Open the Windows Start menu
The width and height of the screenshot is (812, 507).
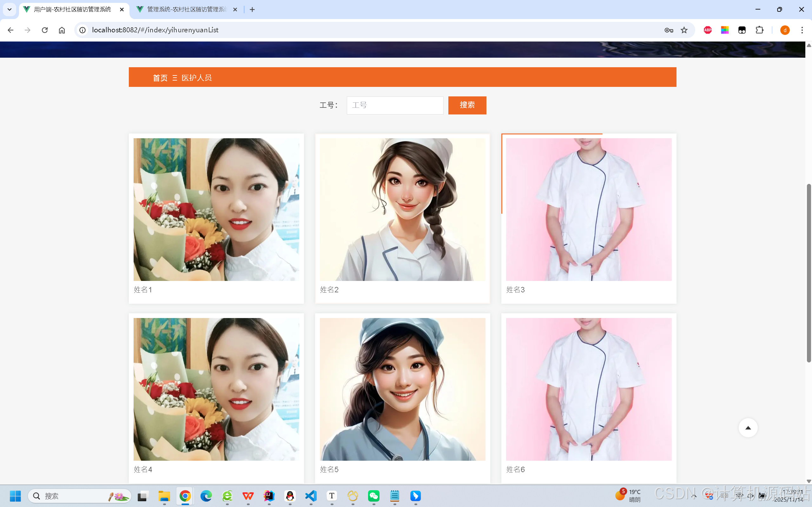(15, 496)
